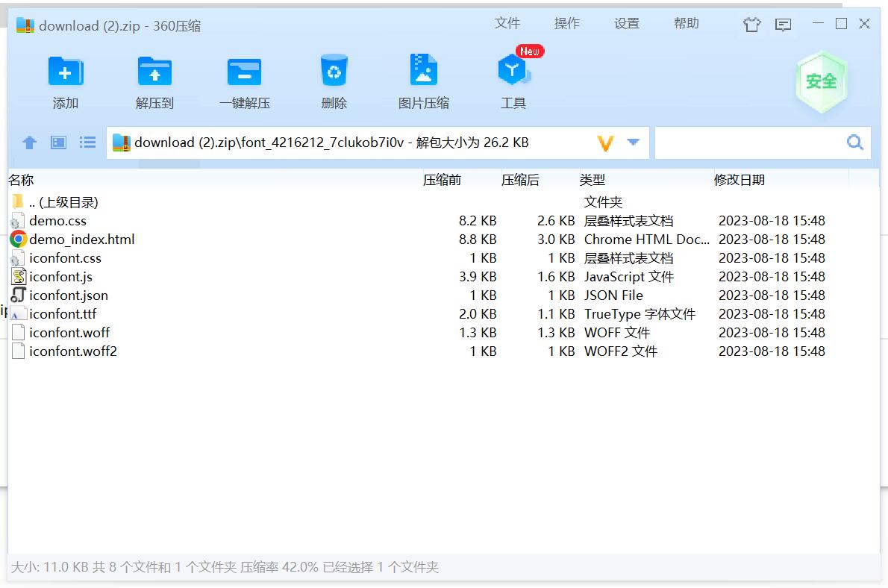
Task: Click the Extract To (解压到) icon
Action: (154, 72)
